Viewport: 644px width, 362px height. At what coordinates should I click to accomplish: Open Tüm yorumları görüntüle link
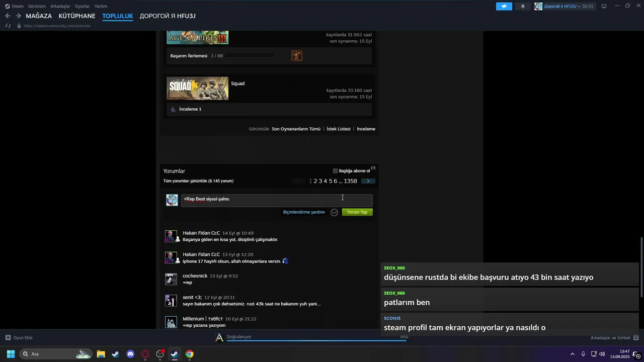198,181
